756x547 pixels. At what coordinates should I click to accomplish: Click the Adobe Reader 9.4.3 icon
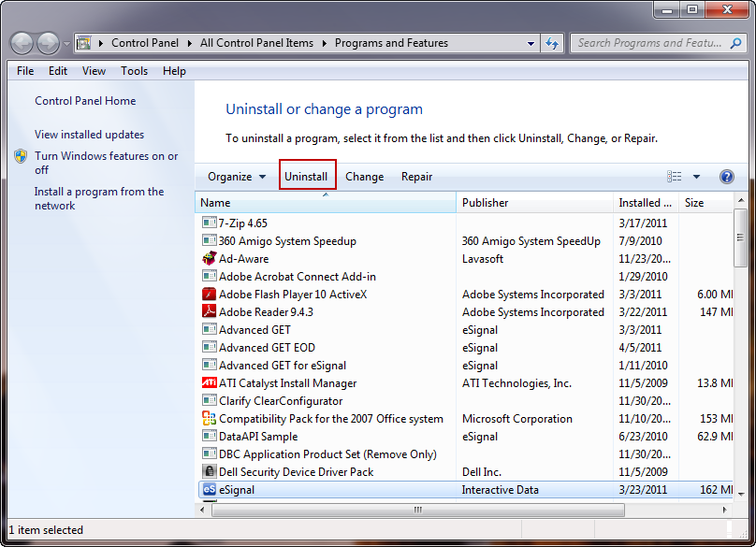pos(209,311)
